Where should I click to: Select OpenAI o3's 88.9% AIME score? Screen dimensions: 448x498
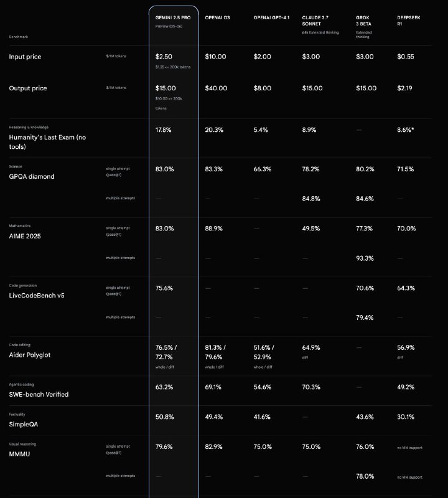pos(213,228)
